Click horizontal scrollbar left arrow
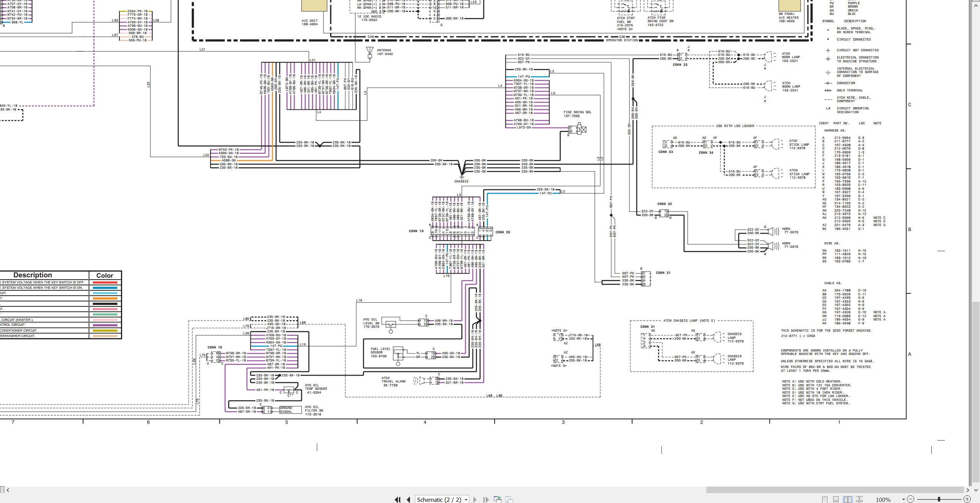The height and width of the screenshot is (503, 980). pyautogui.click(x=8, y=490)
